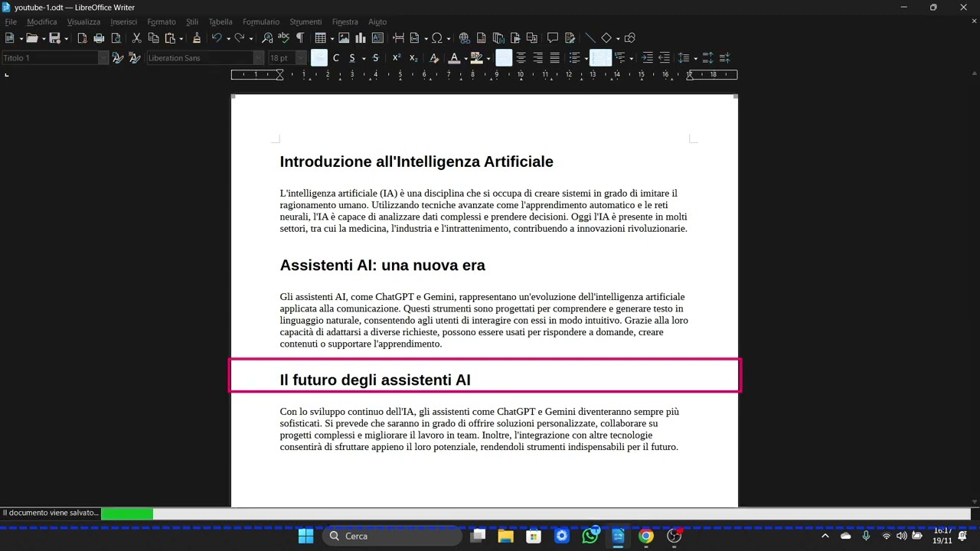Insert an image via the picture icon
The image size is (980, 551).
[x=344, y=37]
